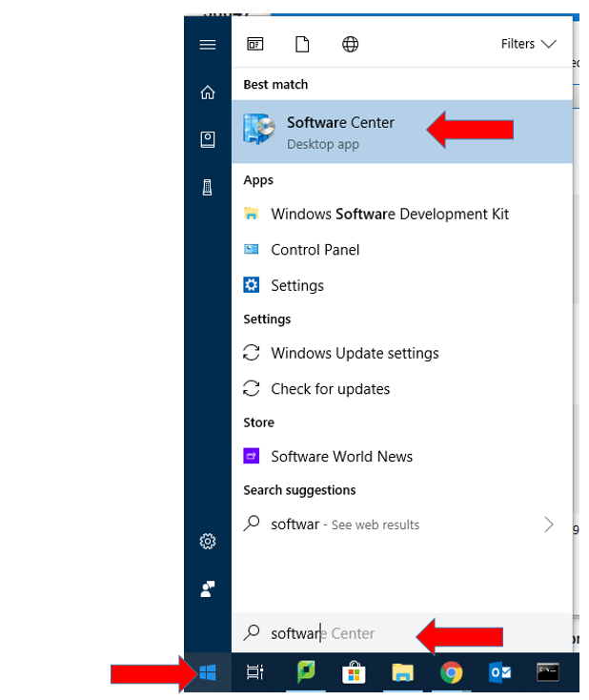Click the Check for updates refresh icon

pyautogui.click(x=252, y=388)
